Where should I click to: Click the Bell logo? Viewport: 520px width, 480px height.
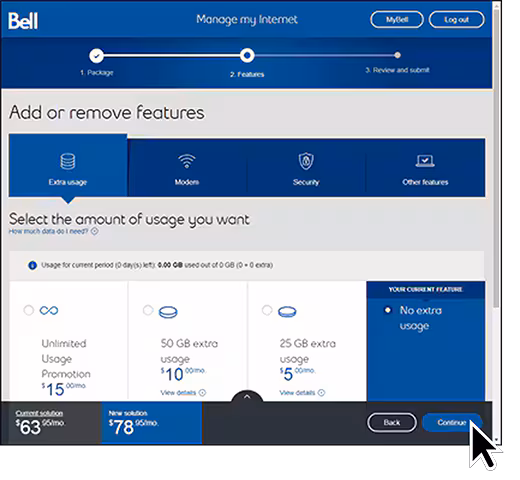pos(23,21)
